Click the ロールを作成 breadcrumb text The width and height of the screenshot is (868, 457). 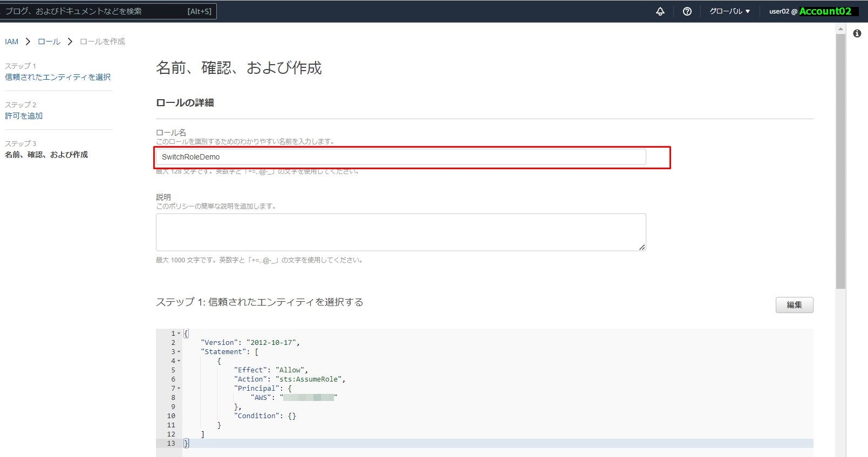(x=102, y=41)
